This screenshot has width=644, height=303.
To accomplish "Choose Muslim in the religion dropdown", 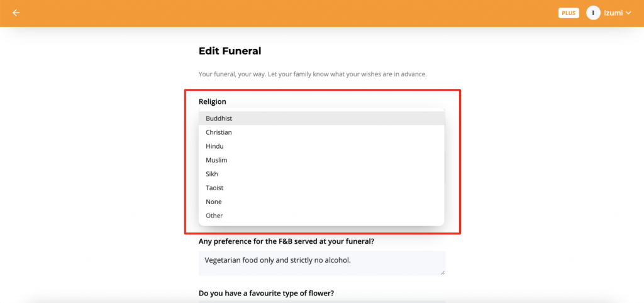I will 321,161.
